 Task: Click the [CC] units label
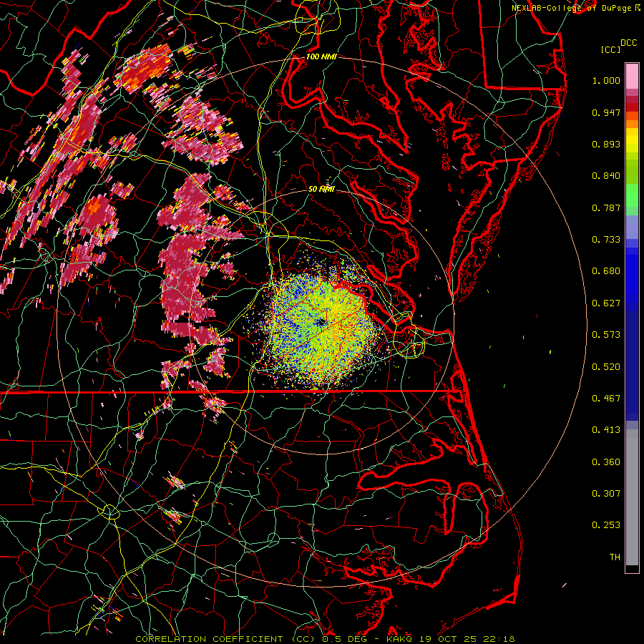point(610,49)
